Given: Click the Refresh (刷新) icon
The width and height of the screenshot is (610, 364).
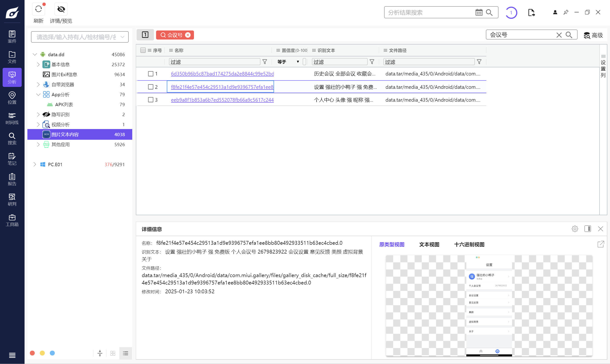Looking at the screenshot, I should pyautogui.click(x=39, y=9).
